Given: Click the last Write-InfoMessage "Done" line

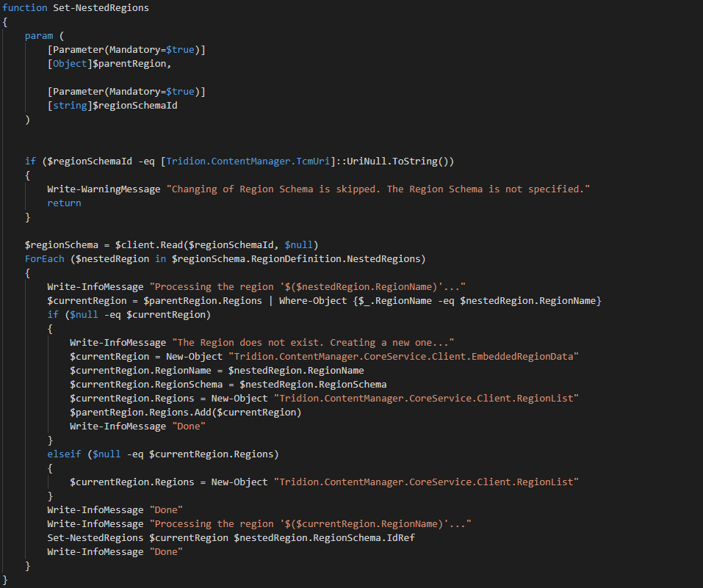Looking at the screenshot, I should [115, 552].
